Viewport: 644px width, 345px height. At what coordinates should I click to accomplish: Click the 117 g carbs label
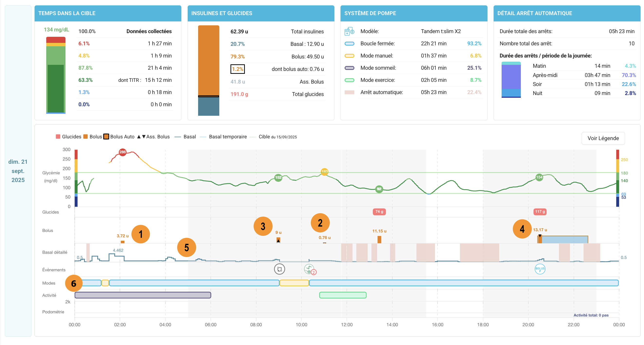[x=540, y=212]
